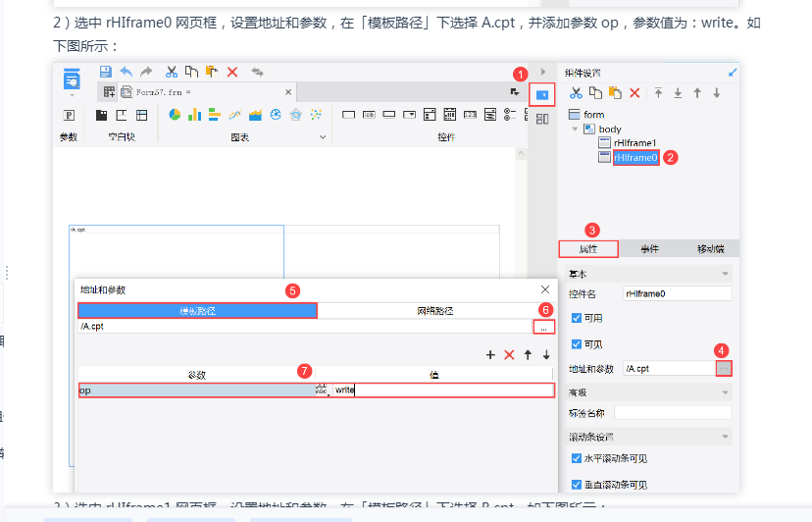Viewport: 812px width, 522px height.
Task: Switch to the 属性 tab
Action: point(588,249)
